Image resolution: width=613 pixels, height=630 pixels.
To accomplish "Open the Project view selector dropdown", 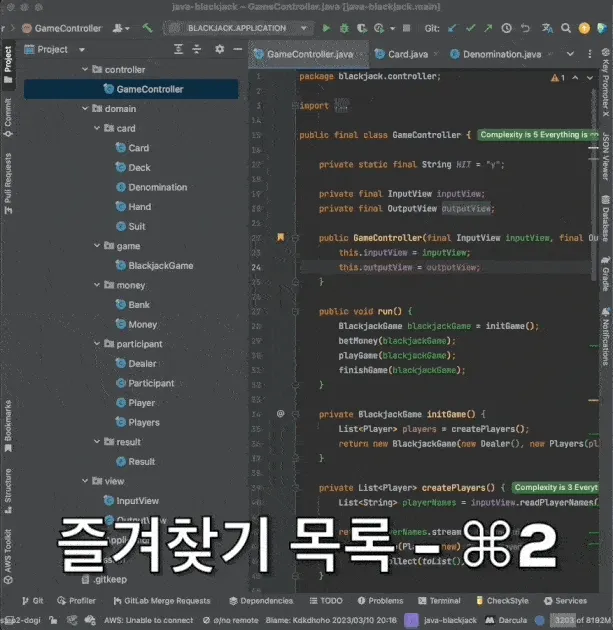I will (x=82, y=49).
